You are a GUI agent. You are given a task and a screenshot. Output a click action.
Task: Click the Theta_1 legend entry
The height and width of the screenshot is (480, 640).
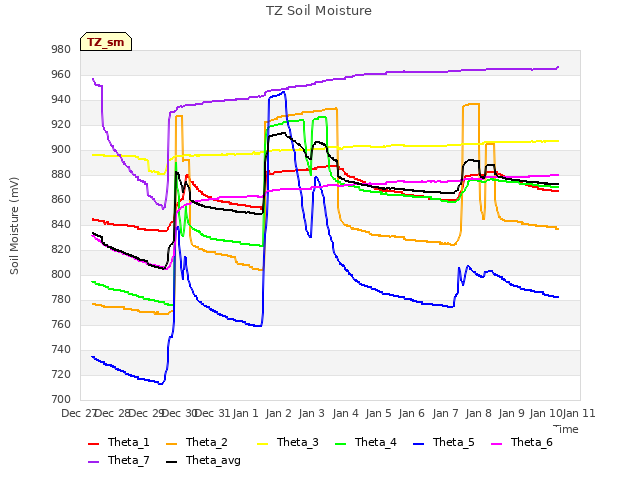point(119,442)
